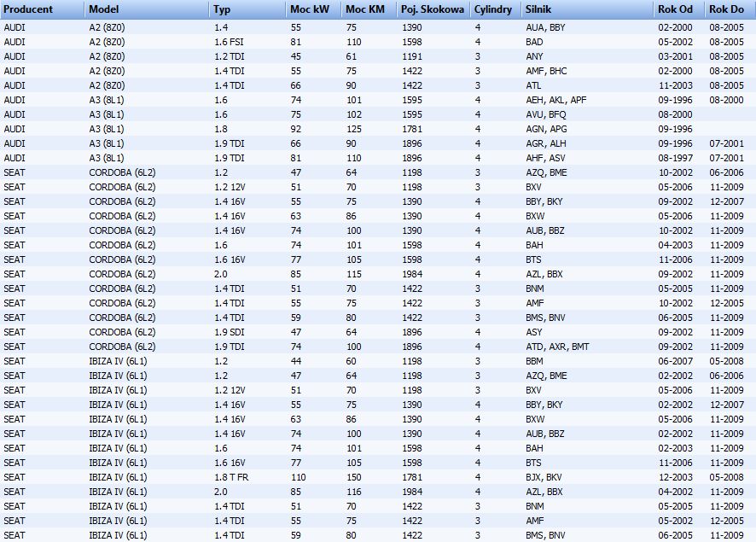This screenshot has width=756, height=542.
Task: Select end date '06-2006' in Ibiza AZQ, BME row
Action: coord(727,376)
